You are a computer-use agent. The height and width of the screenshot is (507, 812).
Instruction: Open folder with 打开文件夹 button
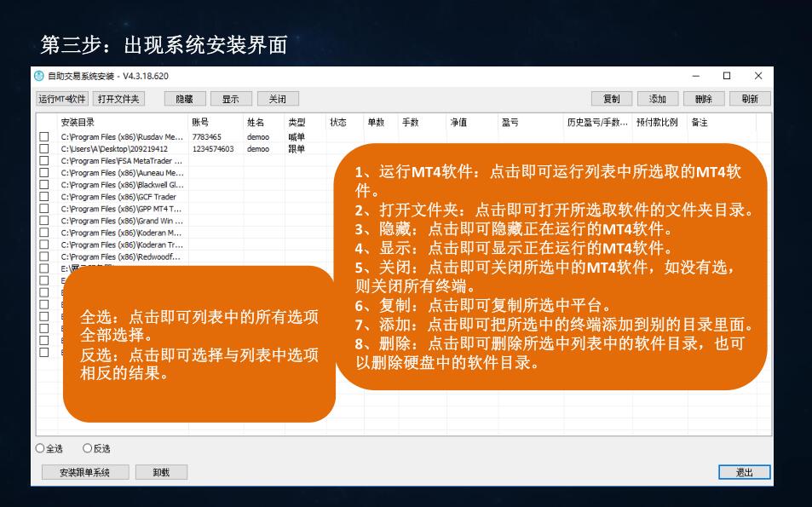pos(118,99)
